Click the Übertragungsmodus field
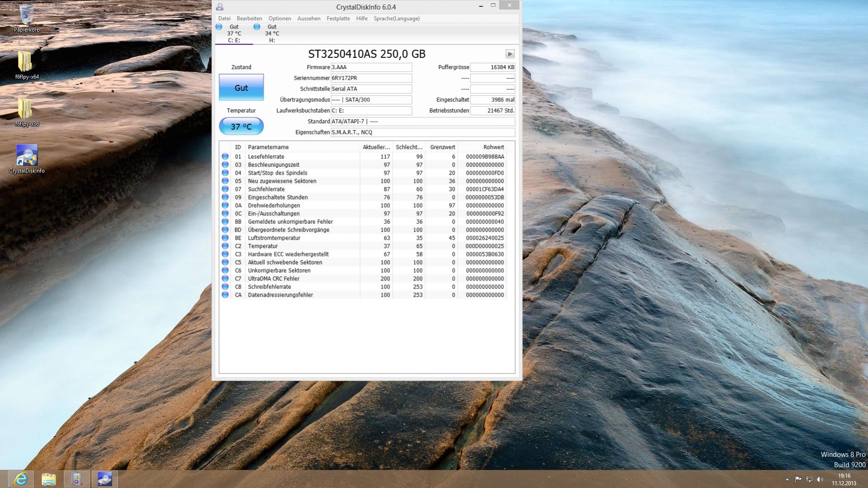Image resolution: width=868 pixels, height=488 pixels. coord(371,100)
